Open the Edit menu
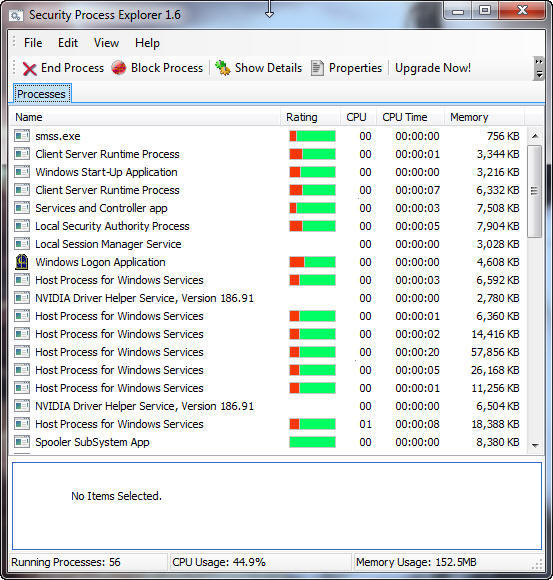Image resolution: width=553 pixels, height=580 pixels. click(68, 43)
